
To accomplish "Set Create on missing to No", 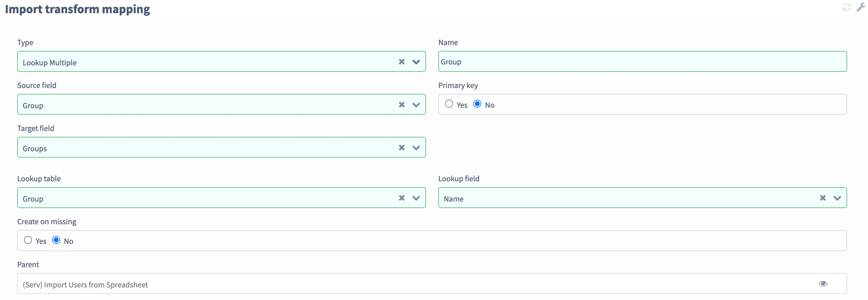I will point(56,240).
